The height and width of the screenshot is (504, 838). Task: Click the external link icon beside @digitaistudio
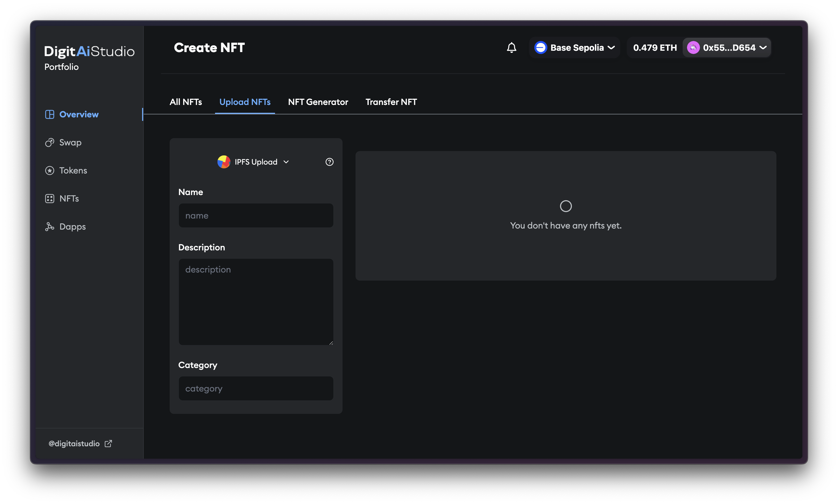click(108, 444)
